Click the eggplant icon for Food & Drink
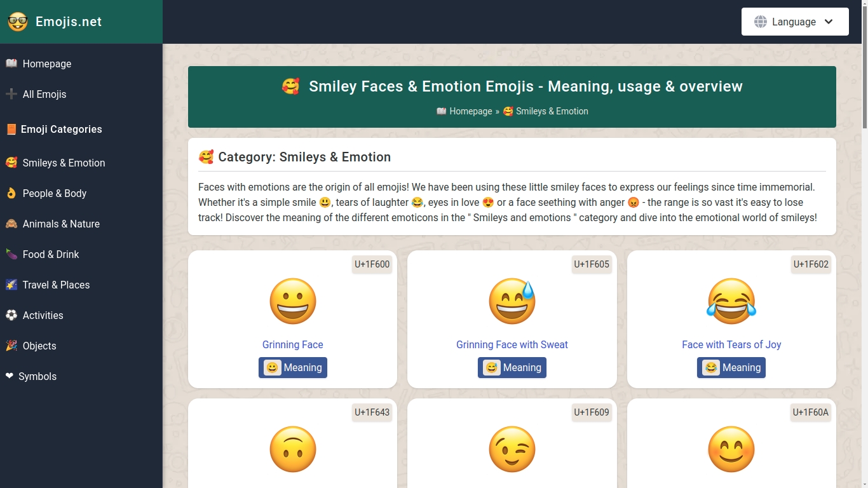Viewport: 868px width, 488px height. (x=11, y=254)
